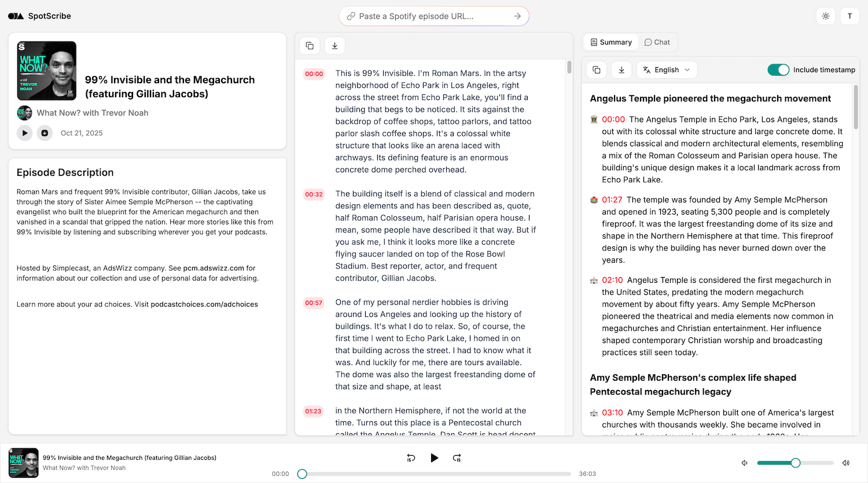Disable the Include timestamp toggle

pyautogui.click(x=778, y=69)
